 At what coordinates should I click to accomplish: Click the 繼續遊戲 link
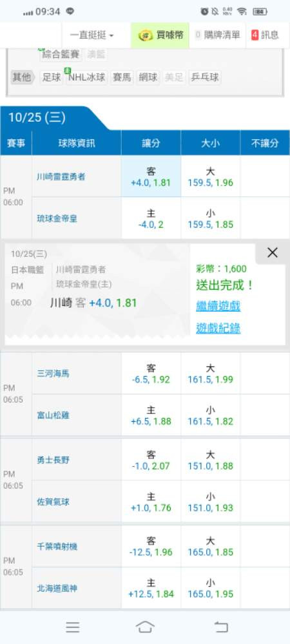218,306
